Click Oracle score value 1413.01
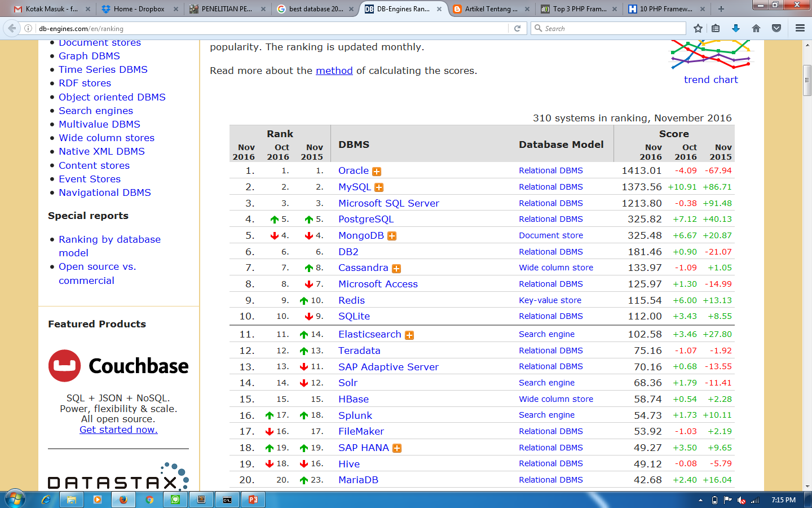This screenshot has width=812, height=508. coord(641,170)
